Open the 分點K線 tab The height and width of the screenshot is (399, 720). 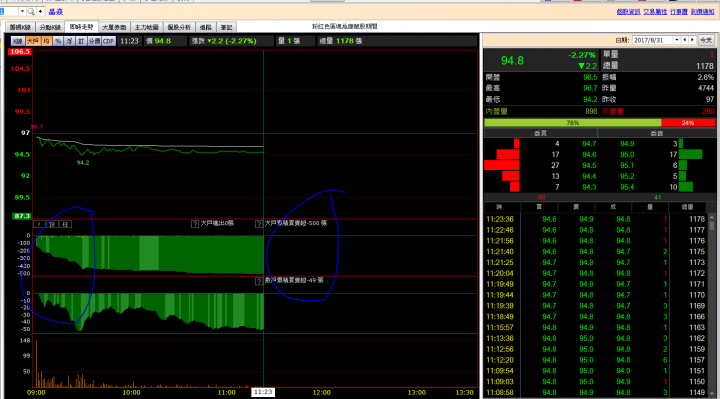50,28
